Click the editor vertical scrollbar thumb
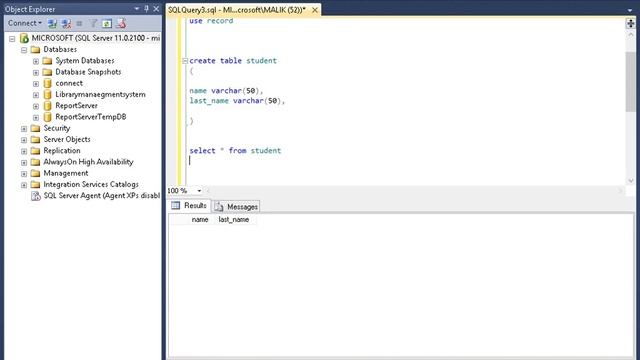 [x=631, y=81]
